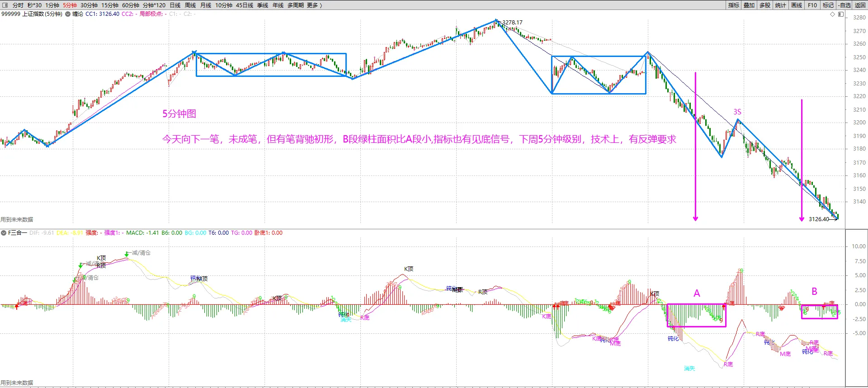The image size is (868, 388).
Task: Switch to the 月线 monthly chart
Action: 206,5
